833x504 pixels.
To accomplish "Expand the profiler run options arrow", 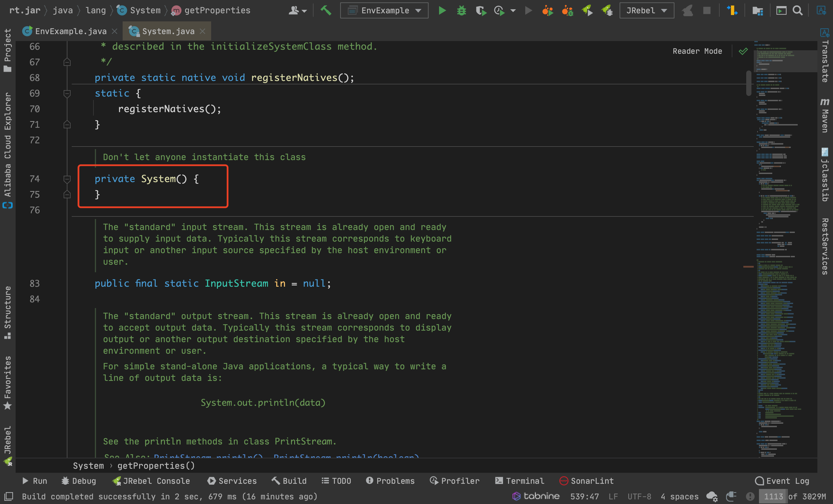I will point(513,10).
